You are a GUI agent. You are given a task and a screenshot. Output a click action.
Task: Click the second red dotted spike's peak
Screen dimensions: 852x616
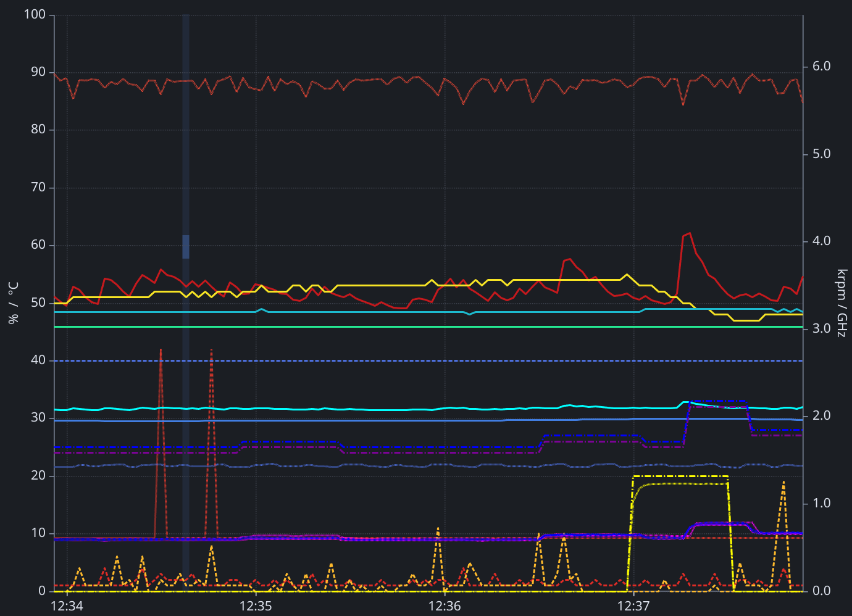[x=211, y=351]
